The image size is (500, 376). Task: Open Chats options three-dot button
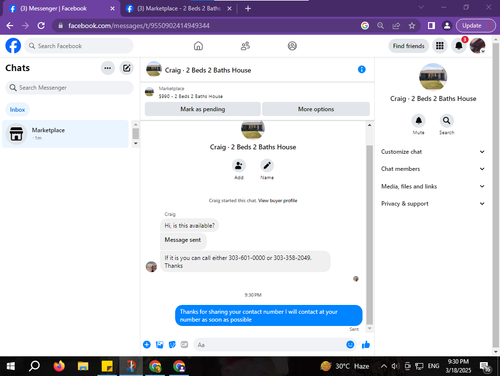(107, 68)
